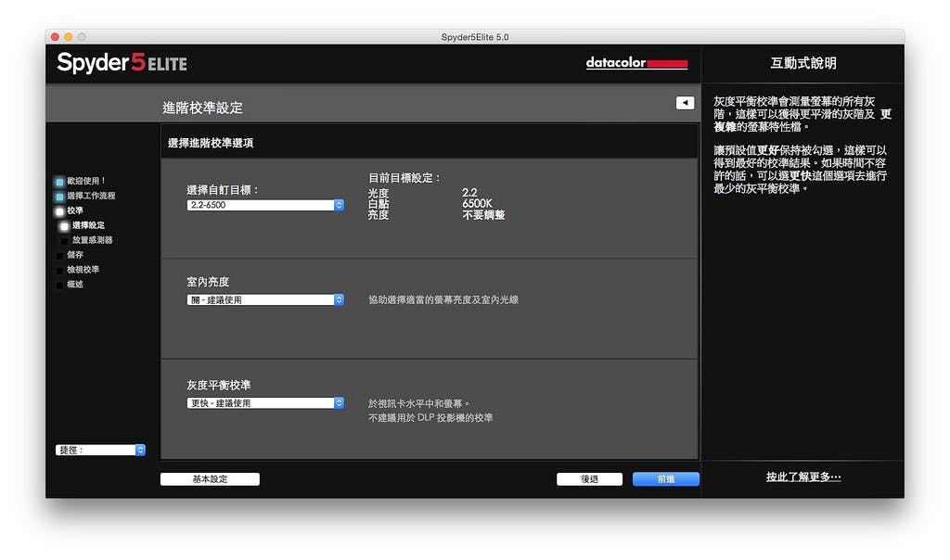Image resolution: width=950 pixels, height=560 pixels.
Task: Open the 灰度平衡校準 dropdown
Action: (x=265, y=403)
